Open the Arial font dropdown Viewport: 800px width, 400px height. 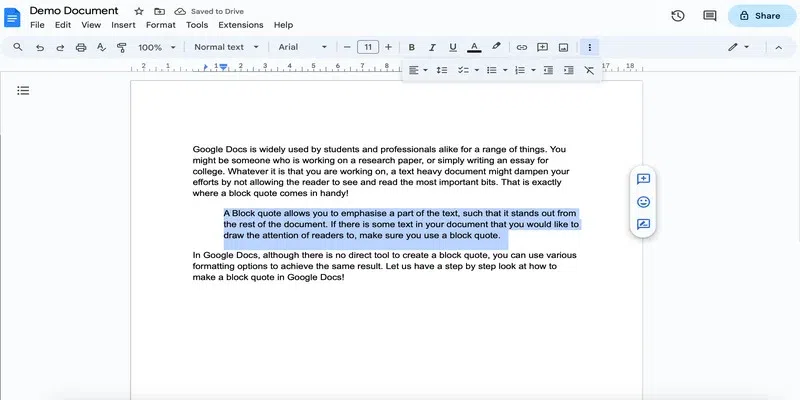click(x=303, y=47)
